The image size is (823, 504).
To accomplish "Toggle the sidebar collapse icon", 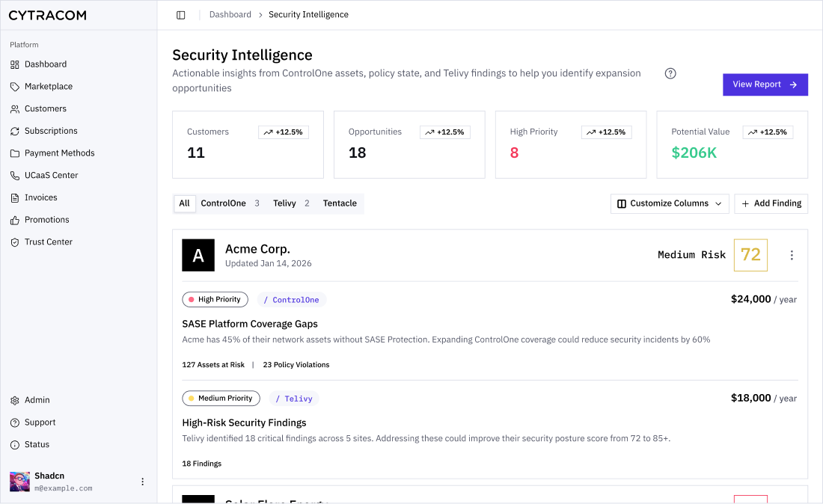I will click(180, 15).
